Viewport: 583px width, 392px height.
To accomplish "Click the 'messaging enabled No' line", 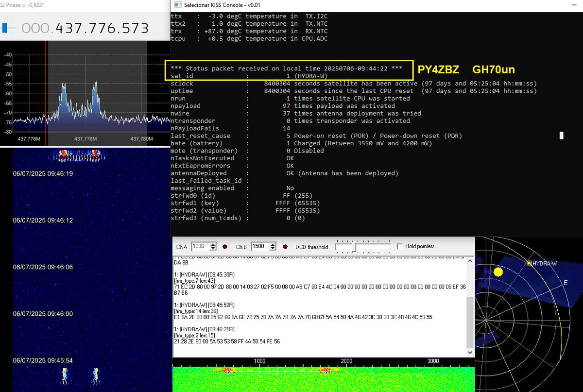I will (x=232, y=188).
